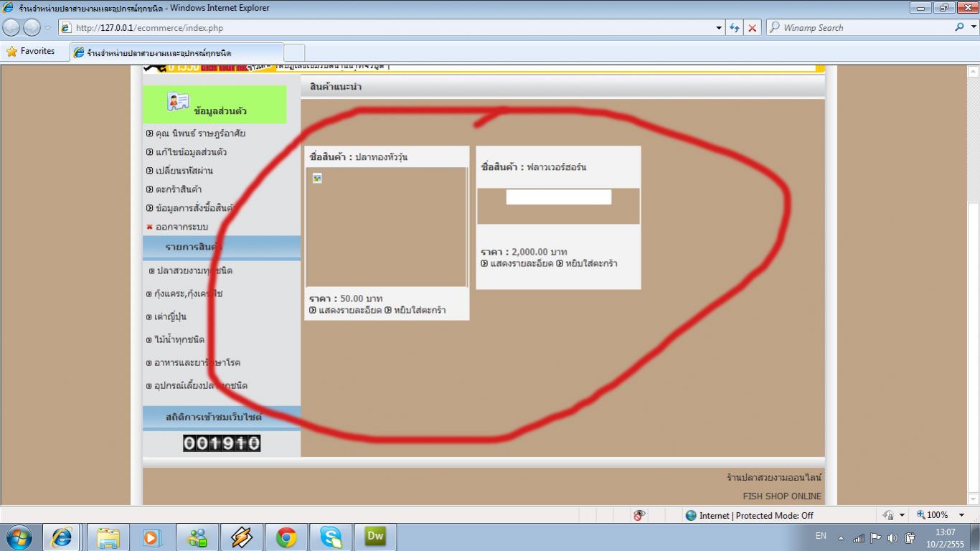Open the recent pages dropdown arrow

click(48, 28)
